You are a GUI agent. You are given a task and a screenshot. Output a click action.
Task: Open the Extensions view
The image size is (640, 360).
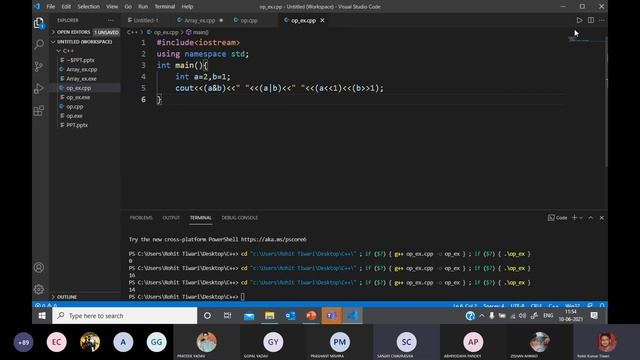tap(39, 110)
